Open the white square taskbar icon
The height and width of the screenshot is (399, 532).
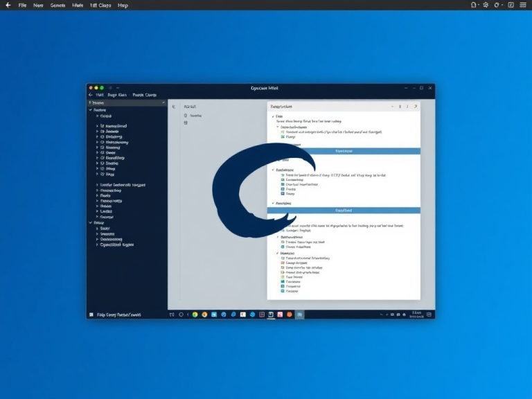[x=243, y=314]
